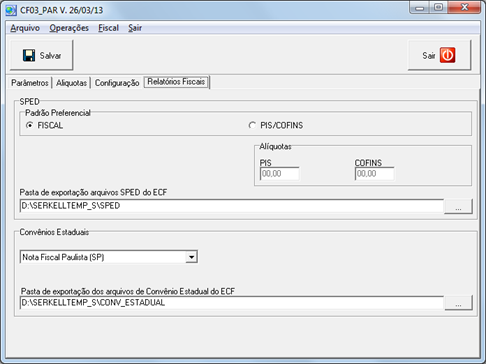486x364 pixels.
Task: Open the Sair menu item
Action: 135,28
